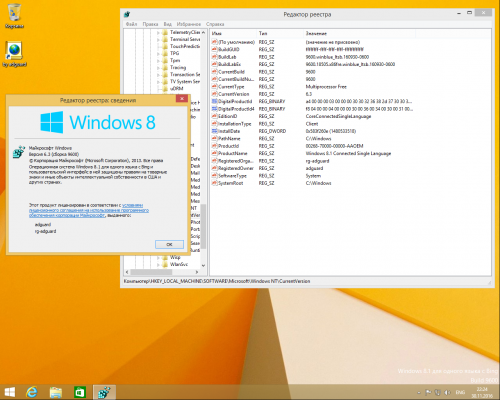
Task: Select the EditionID value icon
Action: tap(215, 116)
